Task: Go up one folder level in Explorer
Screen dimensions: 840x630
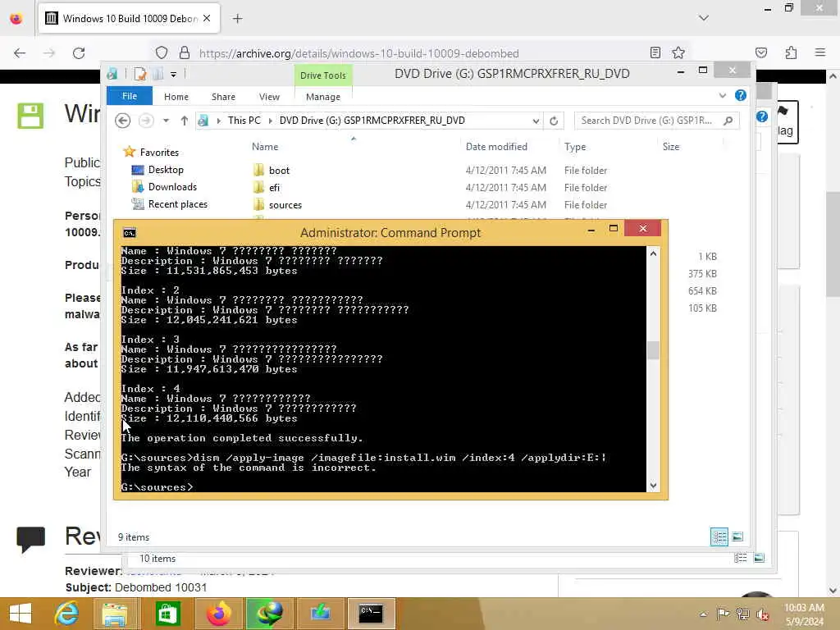Action: [x=185, y=121]
